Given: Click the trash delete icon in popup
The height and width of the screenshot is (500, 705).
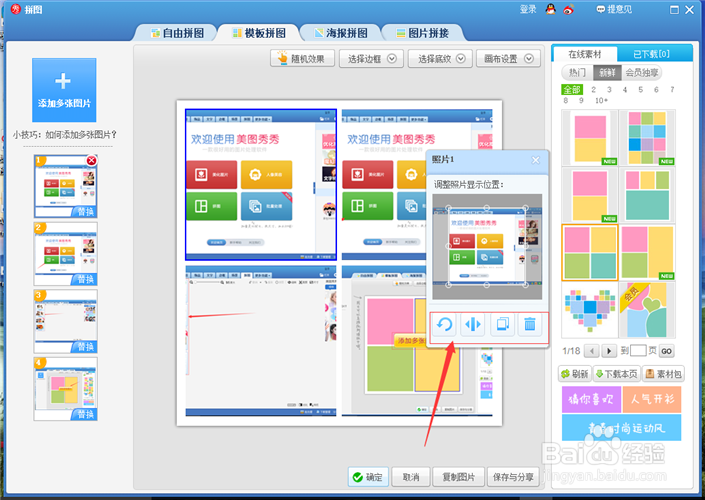Looking at the screenshot, I should pyautogui.click(x=530, y=324).
